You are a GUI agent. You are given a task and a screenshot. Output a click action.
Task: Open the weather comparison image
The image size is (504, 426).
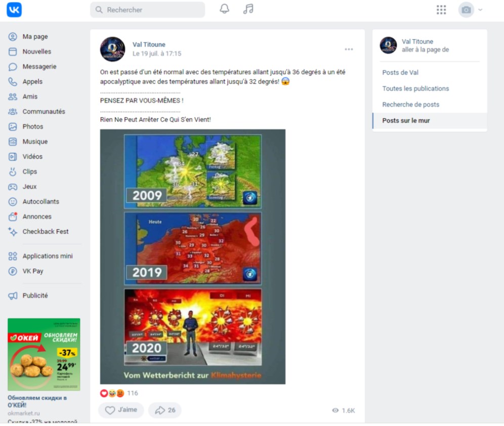click(x=192, y=257)
